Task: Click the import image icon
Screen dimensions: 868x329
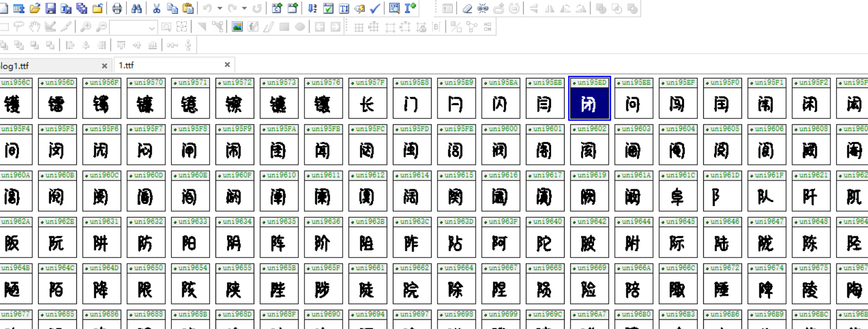Action: pyautogui.click(x=237, y=27)
